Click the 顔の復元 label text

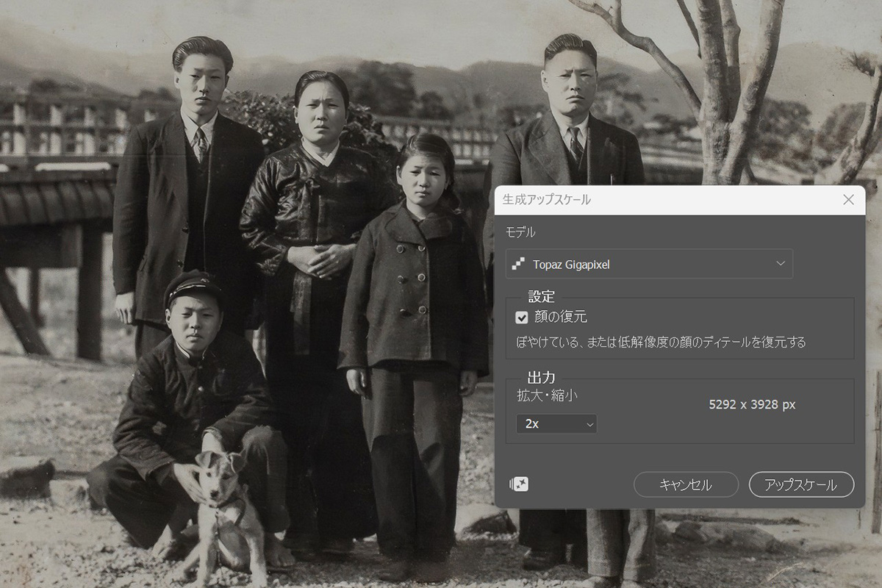(560, 318)
